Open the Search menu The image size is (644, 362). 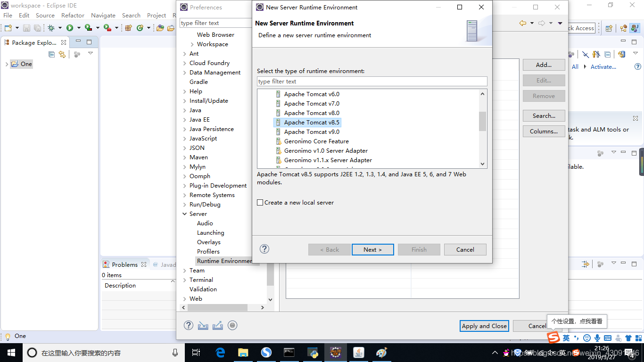pyautogui.click(x=131, y=15)
